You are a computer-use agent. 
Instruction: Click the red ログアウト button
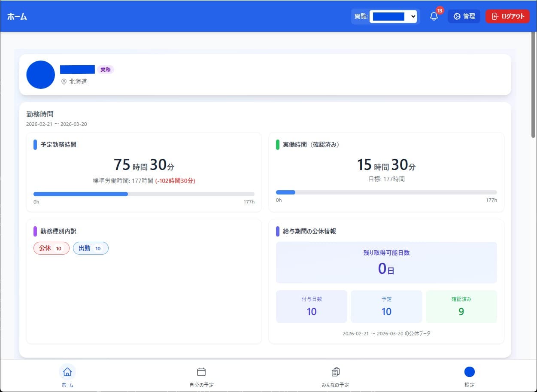(507, 17)
